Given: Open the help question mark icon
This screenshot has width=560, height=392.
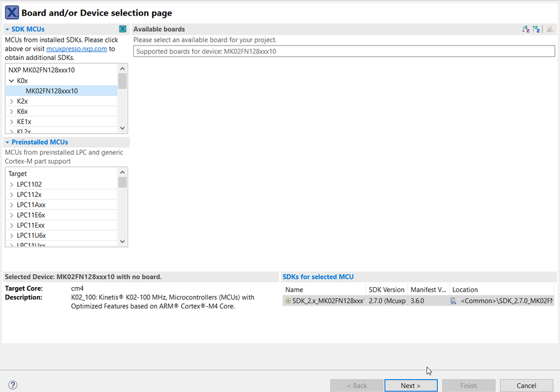Looking at the screenshot, I should [12, 385].
